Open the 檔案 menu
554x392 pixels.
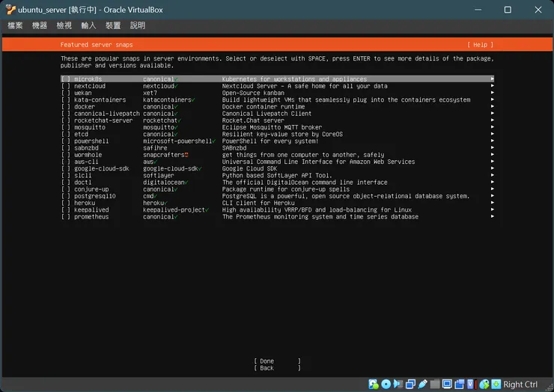[15, 25]
